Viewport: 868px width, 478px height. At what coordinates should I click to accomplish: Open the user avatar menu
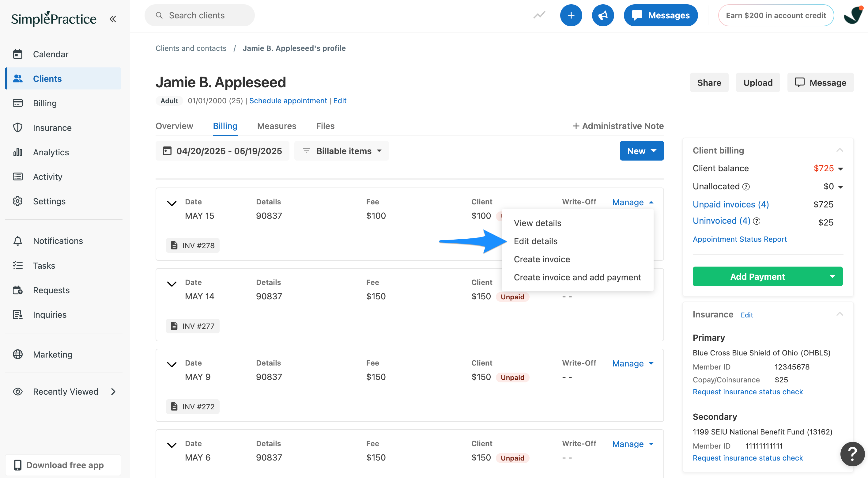[x=854, y=15]
